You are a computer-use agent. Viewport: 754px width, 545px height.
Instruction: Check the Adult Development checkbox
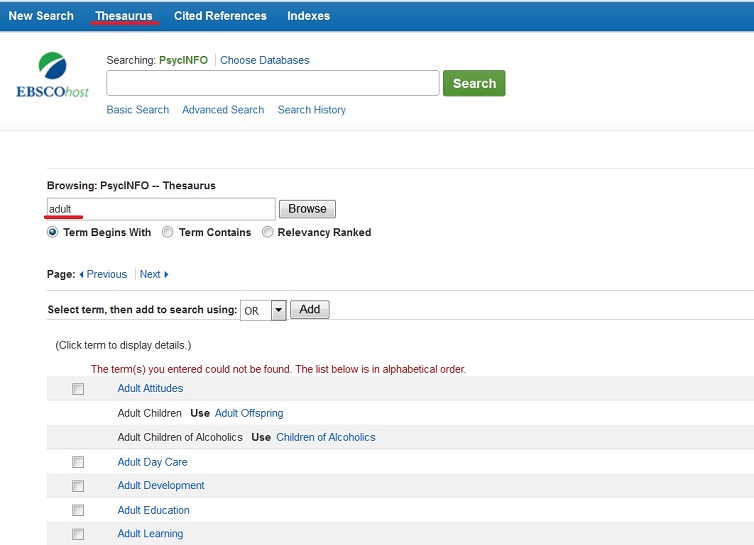(78, 486)
